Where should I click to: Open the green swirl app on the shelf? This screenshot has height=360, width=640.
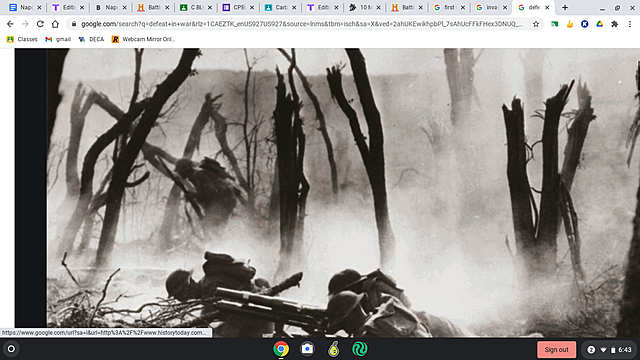tap(360, 349)
